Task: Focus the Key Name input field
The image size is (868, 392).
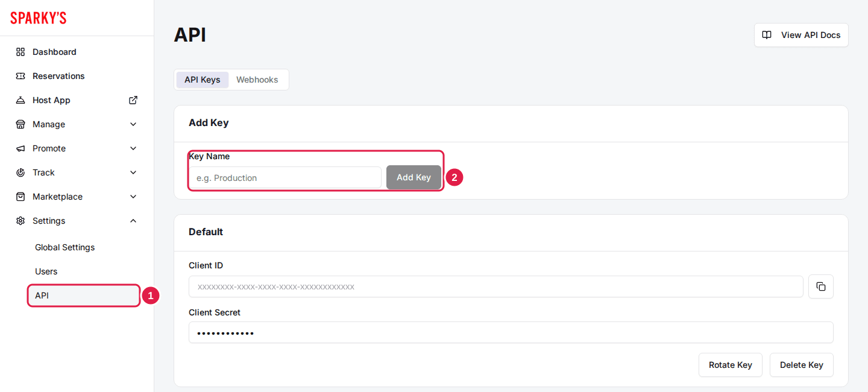Action: pyautogui.click(x=285, y=178)
